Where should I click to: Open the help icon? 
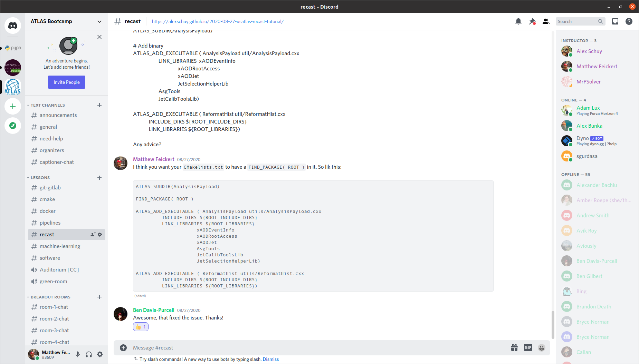click(629, 21)
